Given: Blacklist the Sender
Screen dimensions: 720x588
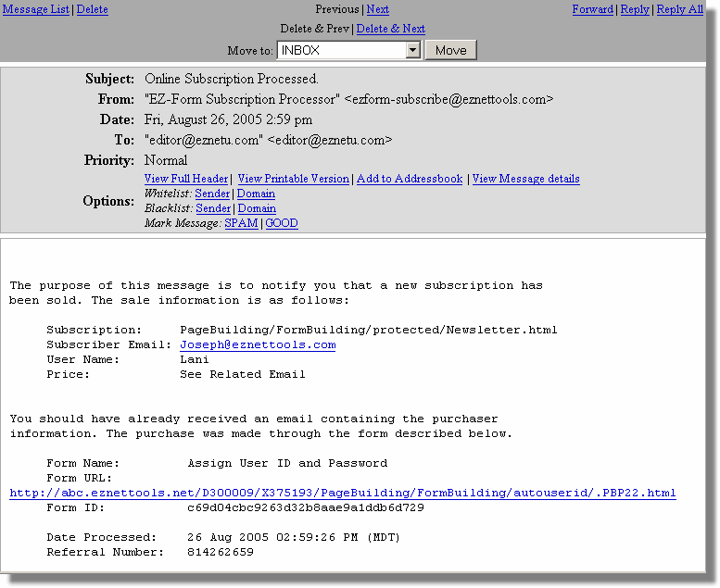Looking at the screenshot, I should pos(213,208).
